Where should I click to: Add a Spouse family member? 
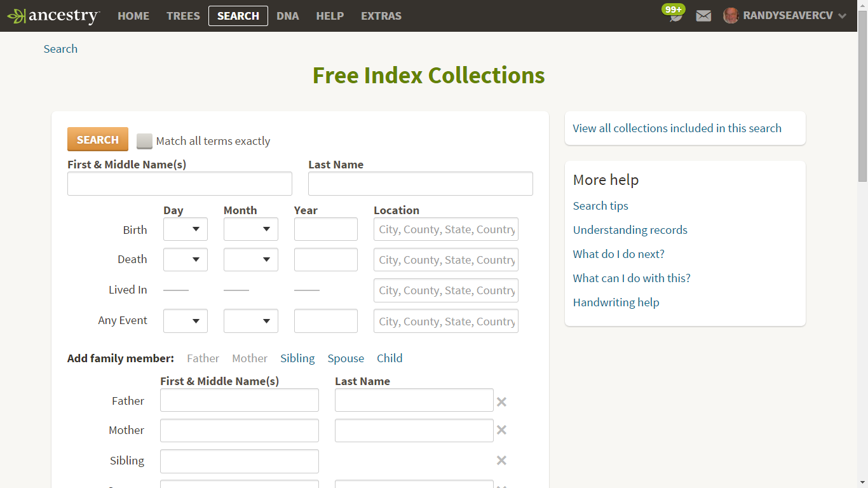point(346,358)
